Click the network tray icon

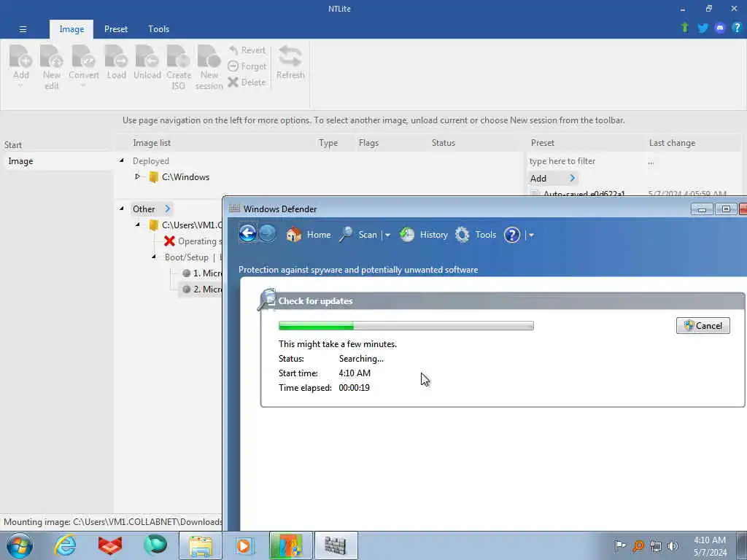click(656, 546)
